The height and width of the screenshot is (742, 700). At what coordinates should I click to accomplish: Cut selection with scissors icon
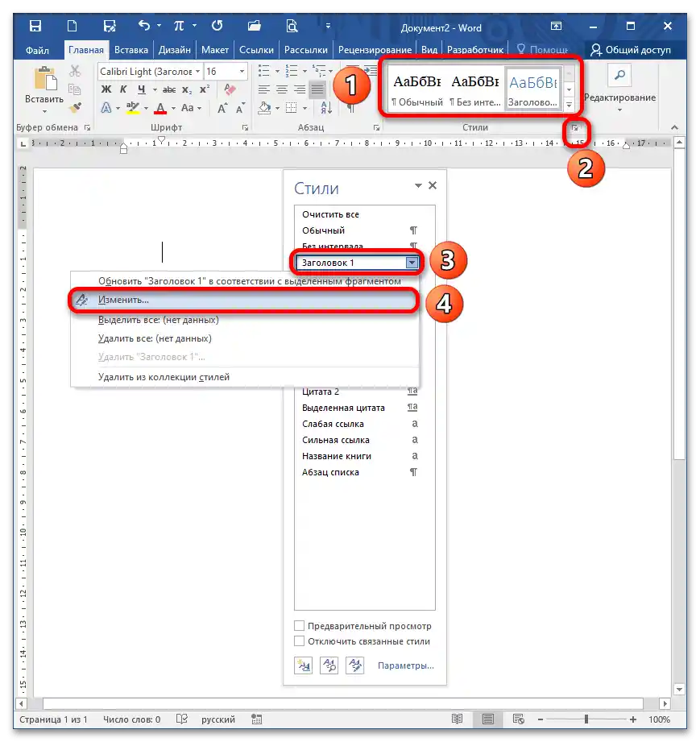(x=75, y=72)
